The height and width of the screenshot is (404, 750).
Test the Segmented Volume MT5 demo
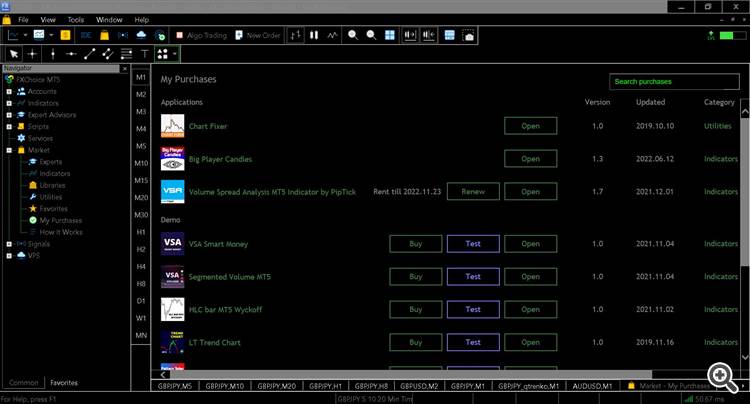pyautogui.click(x=473, y=276)
